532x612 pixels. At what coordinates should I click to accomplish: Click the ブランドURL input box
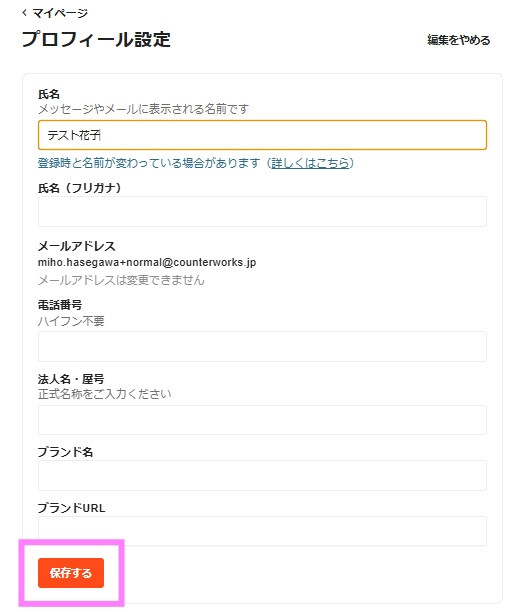click(x=262, y=531)
